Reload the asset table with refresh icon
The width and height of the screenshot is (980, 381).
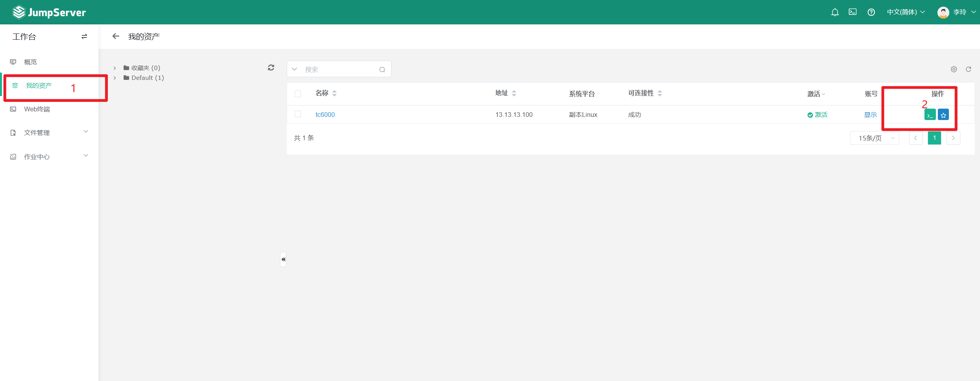969,69
